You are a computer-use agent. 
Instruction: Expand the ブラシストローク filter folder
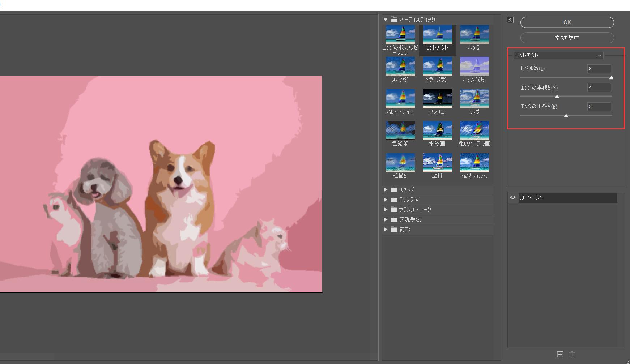click(x=386, y=209)
